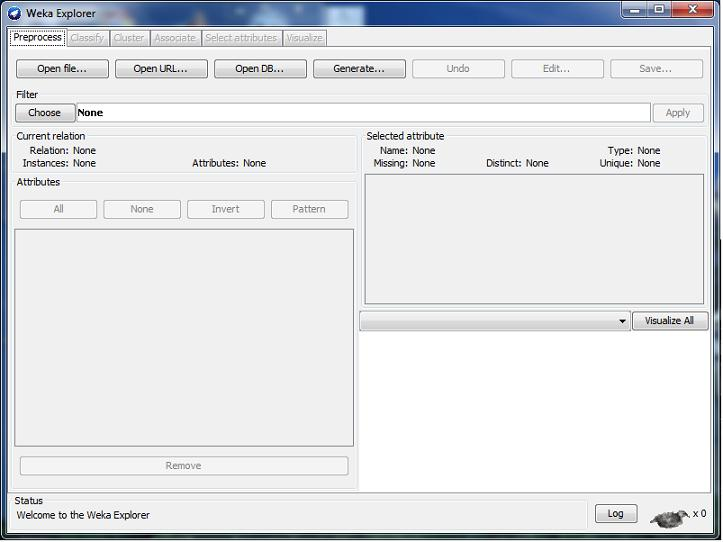Go to the Associate tab

pyautogui.click(x=175, y=38)
